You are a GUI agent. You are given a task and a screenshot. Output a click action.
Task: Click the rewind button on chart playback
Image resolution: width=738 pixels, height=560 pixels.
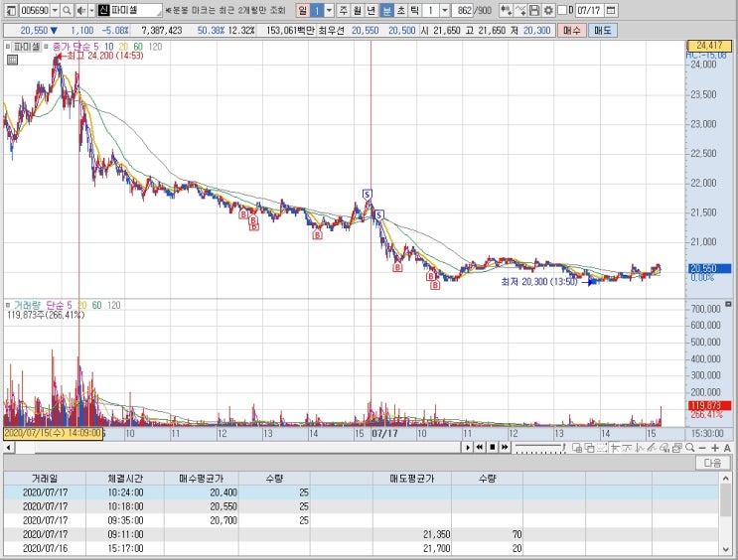point(480,447)
